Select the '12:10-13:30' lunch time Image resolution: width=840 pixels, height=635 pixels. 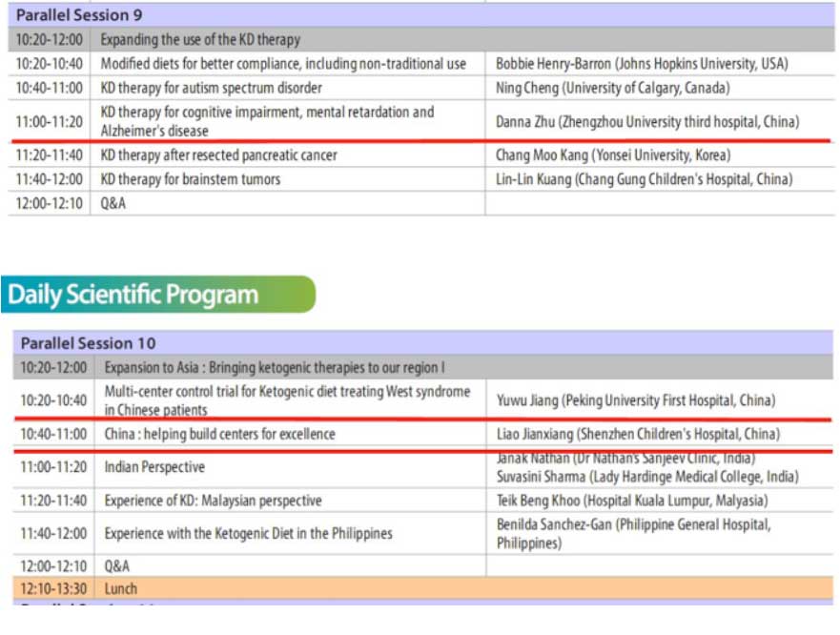pos(53,589)
